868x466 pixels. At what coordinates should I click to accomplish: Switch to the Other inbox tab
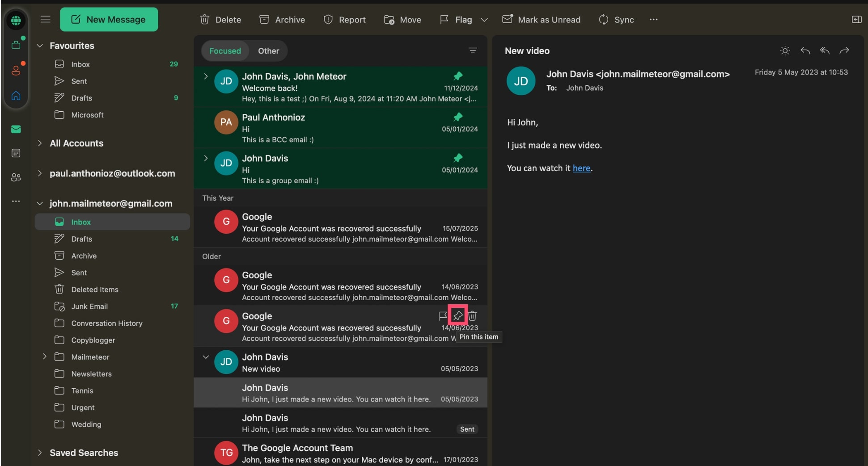[268, 50]
